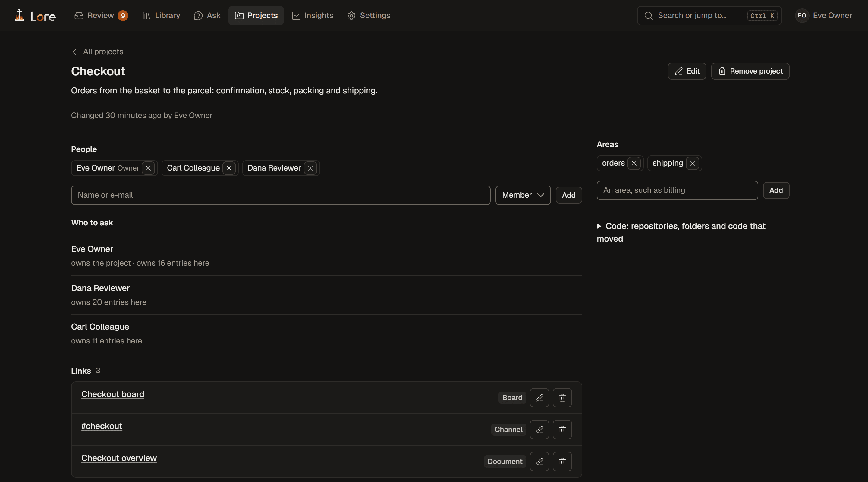Click Add button for areas
868x482 pixels.
point(776,191)
